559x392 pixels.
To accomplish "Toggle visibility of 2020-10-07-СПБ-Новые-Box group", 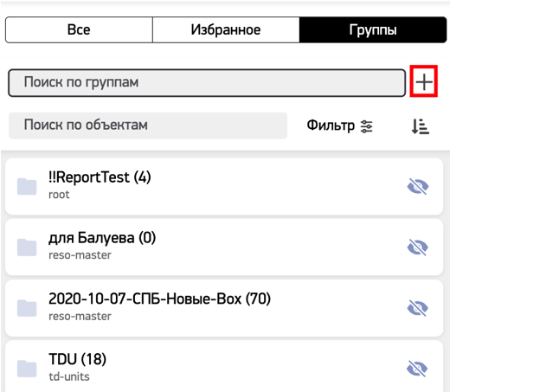I will 418,308.
